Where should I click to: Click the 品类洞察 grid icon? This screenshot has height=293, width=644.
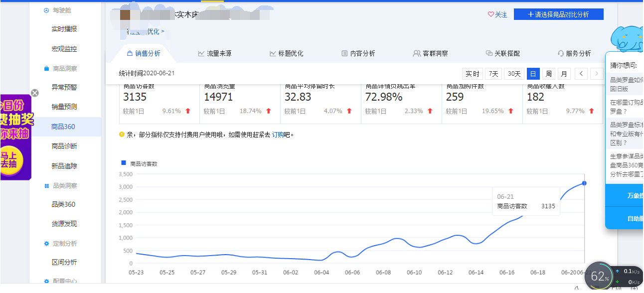click(x=46, y=186)
